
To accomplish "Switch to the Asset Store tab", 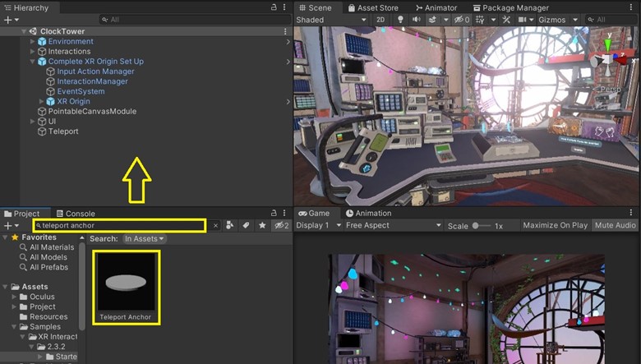I will 373,7.
